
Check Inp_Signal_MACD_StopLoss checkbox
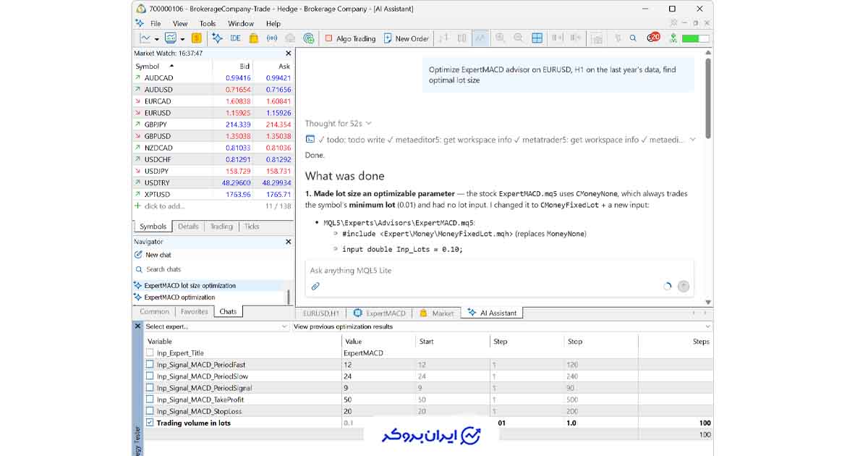click(x=150, y=411)
